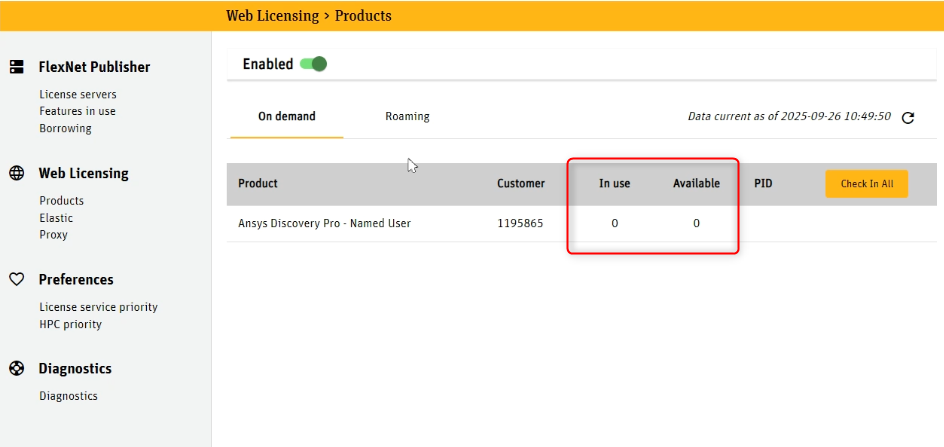The image size is (944, 447).
Task: Open the Roaming tab
Action: coord(407,116)
